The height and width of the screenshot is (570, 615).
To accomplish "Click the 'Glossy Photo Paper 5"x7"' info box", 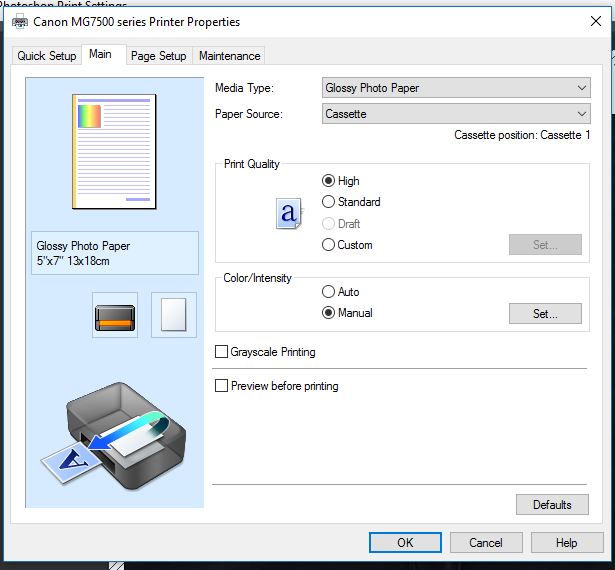I will [115, 253].
